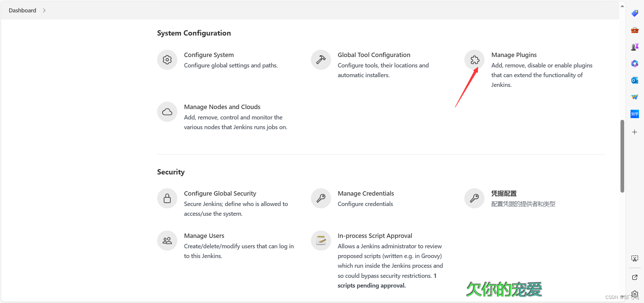Click text 'Configure global settings and paths.'

231,65
